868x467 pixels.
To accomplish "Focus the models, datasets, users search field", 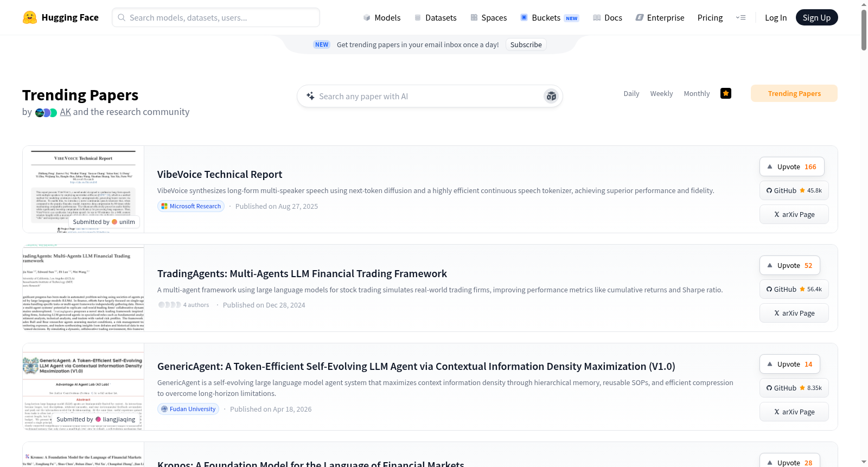I will click(x=216, y=17).
